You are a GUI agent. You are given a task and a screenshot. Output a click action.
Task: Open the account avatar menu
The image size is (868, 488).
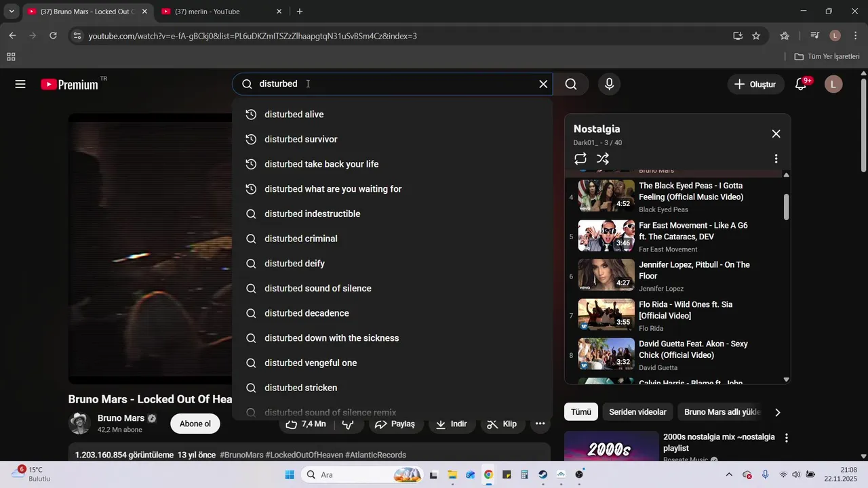click(x=833, y=84)
